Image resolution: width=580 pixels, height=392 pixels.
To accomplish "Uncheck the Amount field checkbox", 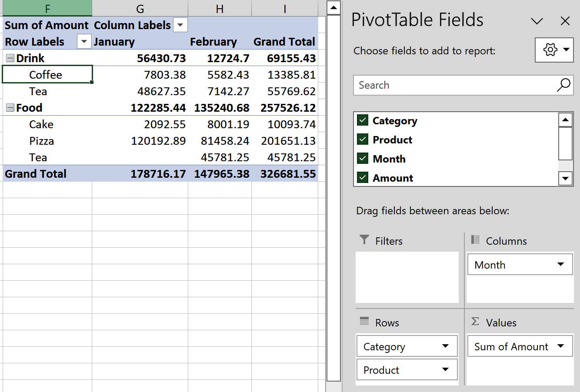I will 363,177.
